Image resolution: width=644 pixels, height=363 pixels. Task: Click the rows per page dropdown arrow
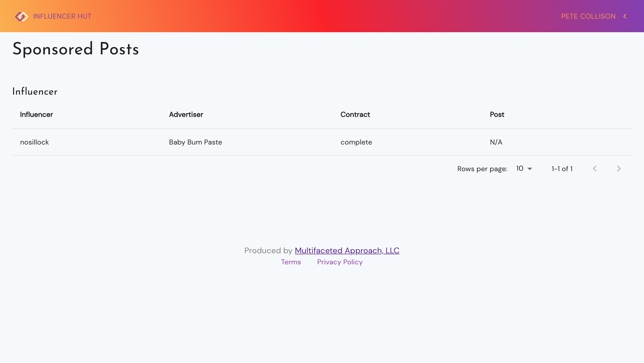(x=530, y=169)
